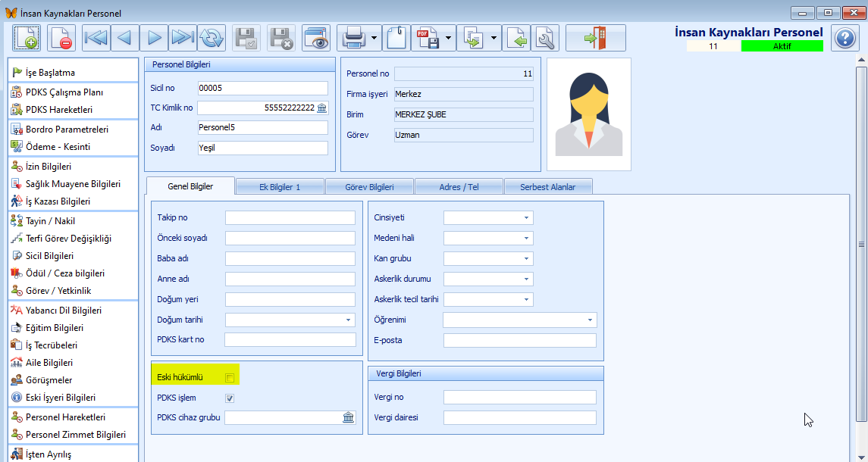Open the Cinsiyeti dropdown
The image size is (868, 462).
pos(488,218)
